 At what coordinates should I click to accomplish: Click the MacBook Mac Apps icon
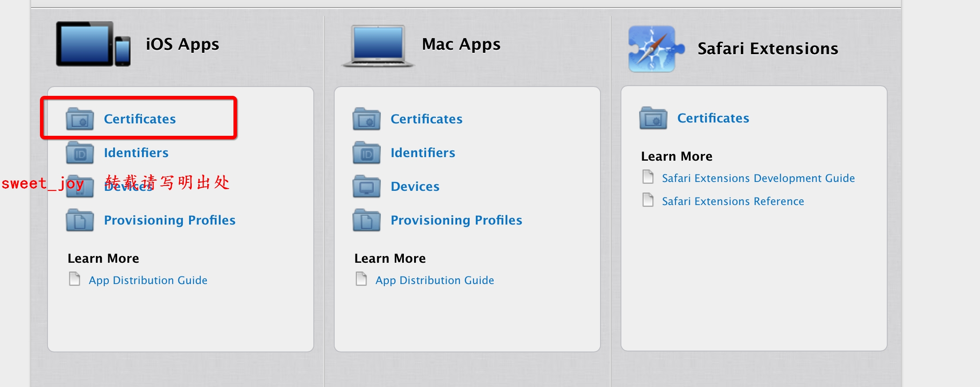[x=378, y=46]
